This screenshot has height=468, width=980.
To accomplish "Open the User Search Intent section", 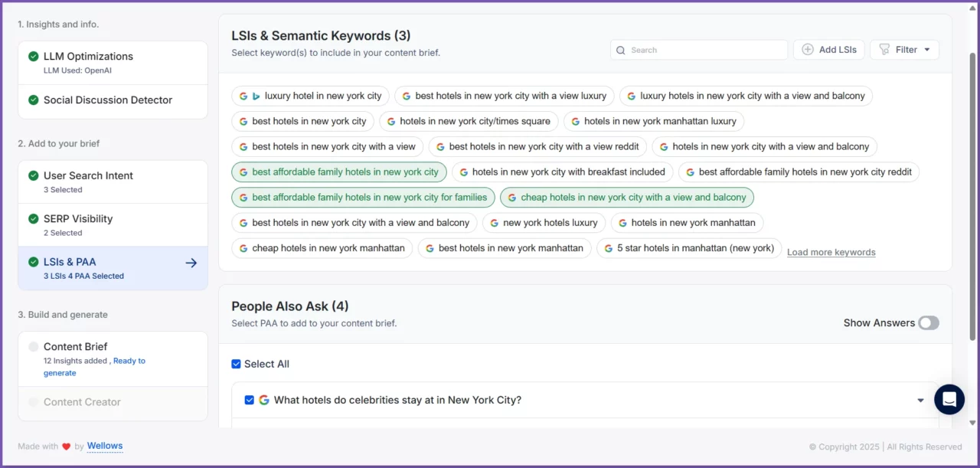I will (88, 176).
